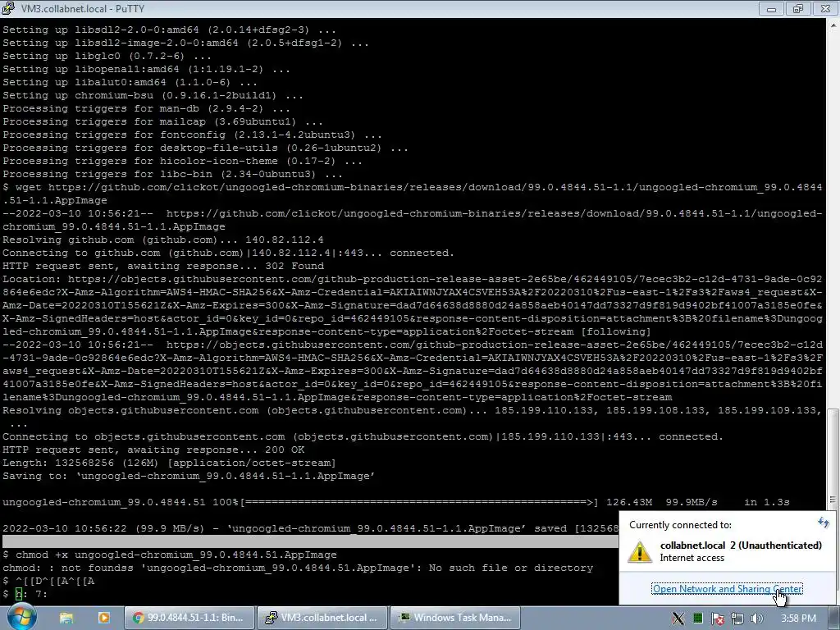Switch to Chrome 99.0.4844.51-1.1 taskbar window
The width and height of the screenshot is (840, 630).
[x=188, y=618]
